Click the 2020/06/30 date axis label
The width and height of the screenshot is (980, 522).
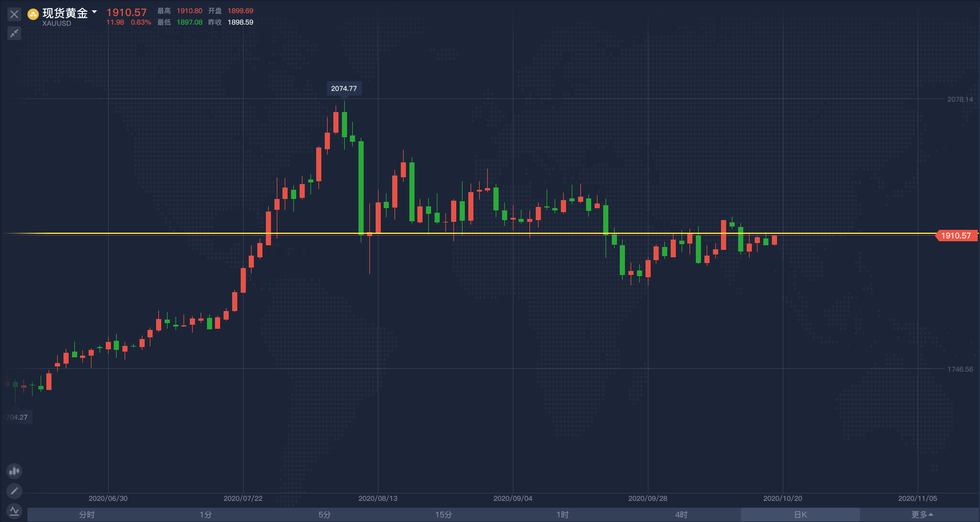point(108,499)
